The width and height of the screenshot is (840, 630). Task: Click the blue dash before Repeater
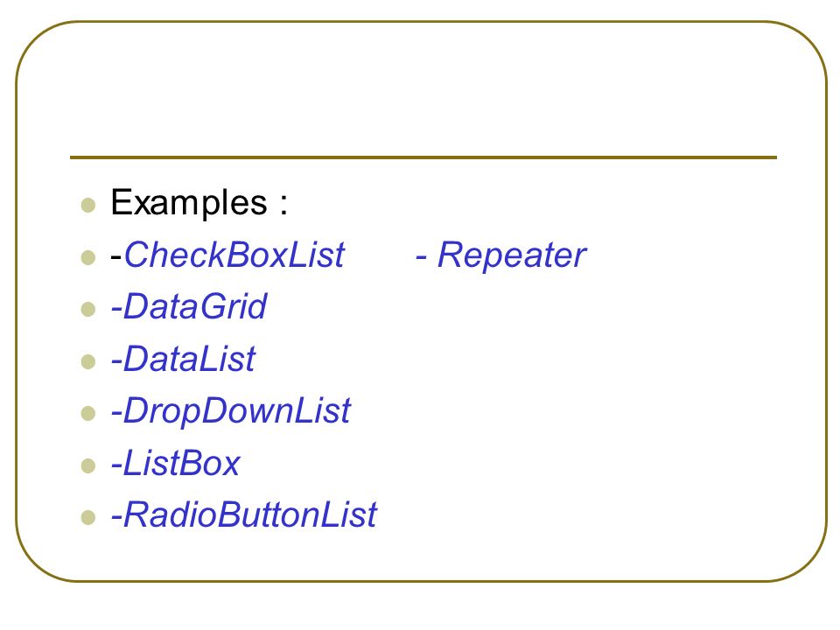coord(422,257)
